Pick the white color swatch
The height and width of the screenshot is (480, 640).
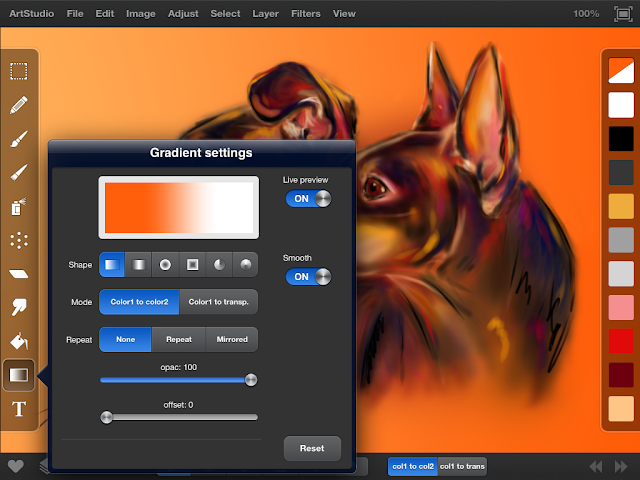tap(621, 105)
